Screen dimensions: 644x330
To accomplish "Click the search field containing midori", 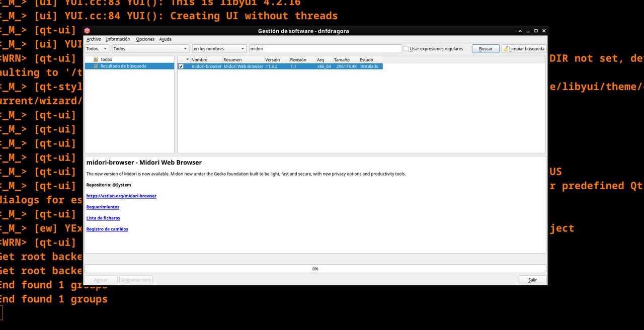I will pos(326,49).
